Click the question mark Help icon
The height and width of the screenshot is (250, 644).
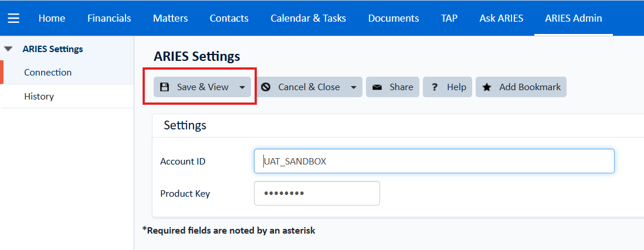click(435, 87)
